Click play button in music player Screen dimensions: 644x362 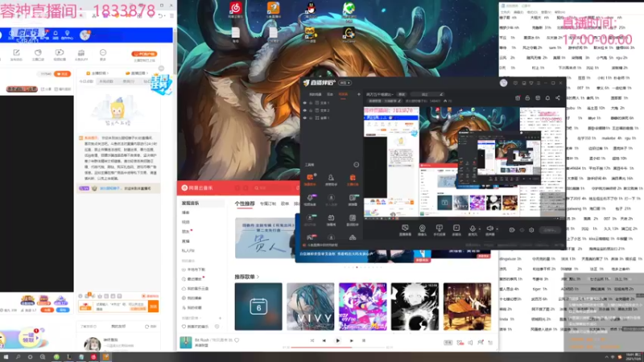click(337, 340)
